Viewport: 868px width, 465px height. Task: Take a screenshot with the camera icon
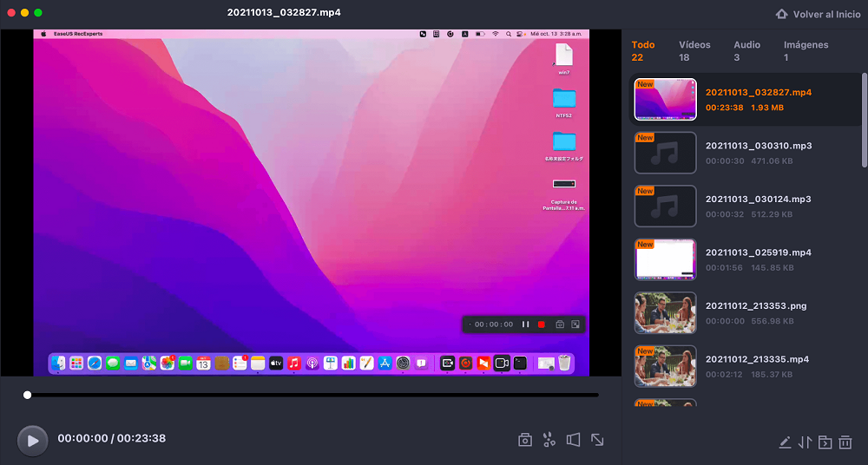coord(525,440)
